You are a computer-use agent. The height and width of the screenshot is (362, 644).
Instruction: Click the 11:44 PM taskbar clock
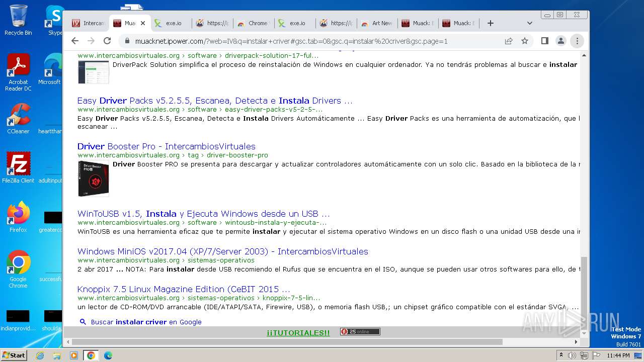pyautogui.click(x=618, y=355)
